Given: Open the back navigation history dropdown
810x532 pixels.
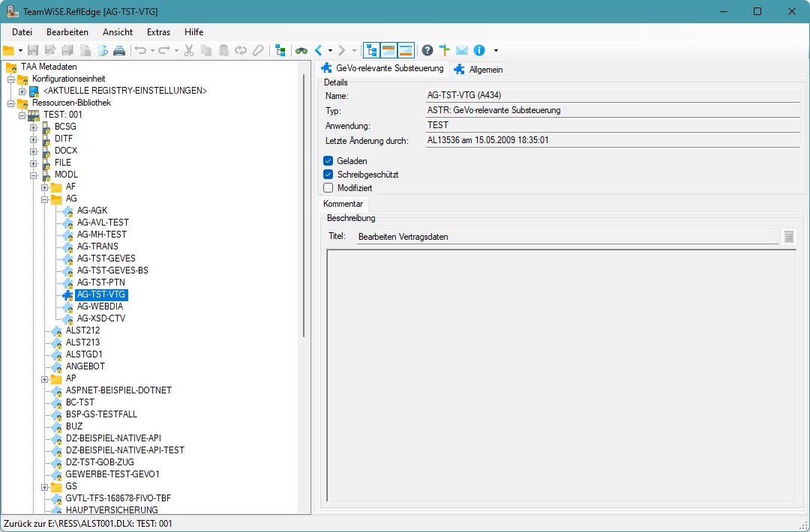Looking at the screenshot, I should click(x=330, y=50).
